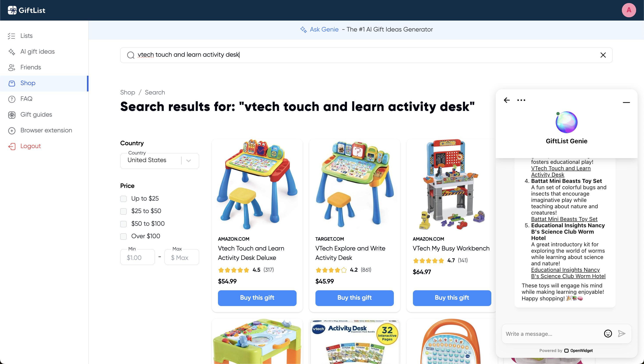Click the search magnifier icon
Viewport: 644px width, 364px height.
click(x=131, y=55)
